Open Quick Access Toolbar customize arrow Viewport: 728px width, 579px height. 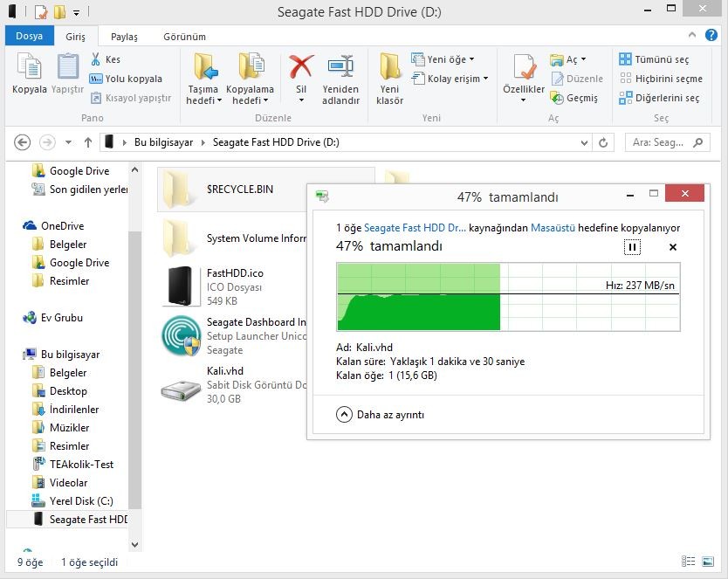coord(76,12)
